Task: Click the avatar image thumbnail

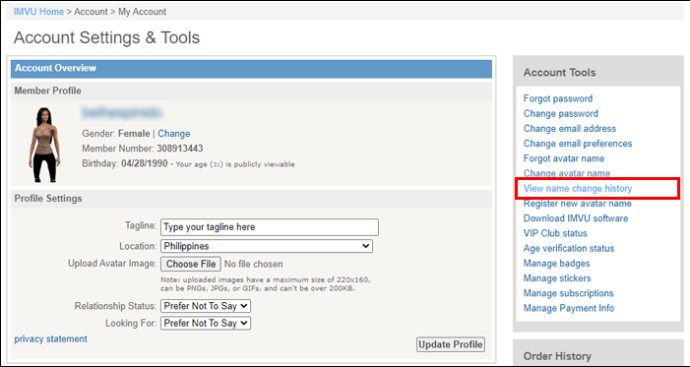Action: tap(44, 144)
